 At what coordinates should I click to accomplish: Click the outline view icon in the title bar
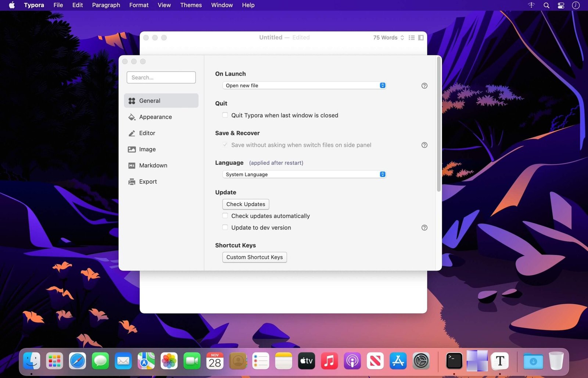click(x=412, y=37)
